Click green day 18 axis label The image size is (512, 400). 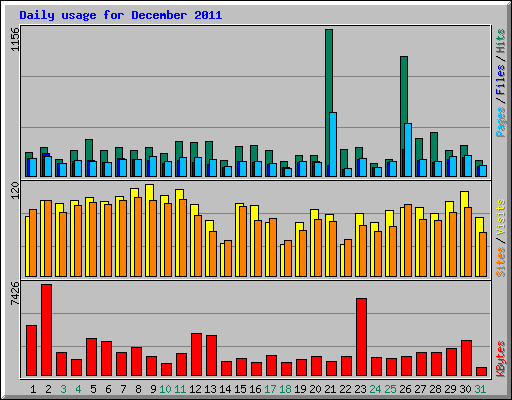click(285, 389)
